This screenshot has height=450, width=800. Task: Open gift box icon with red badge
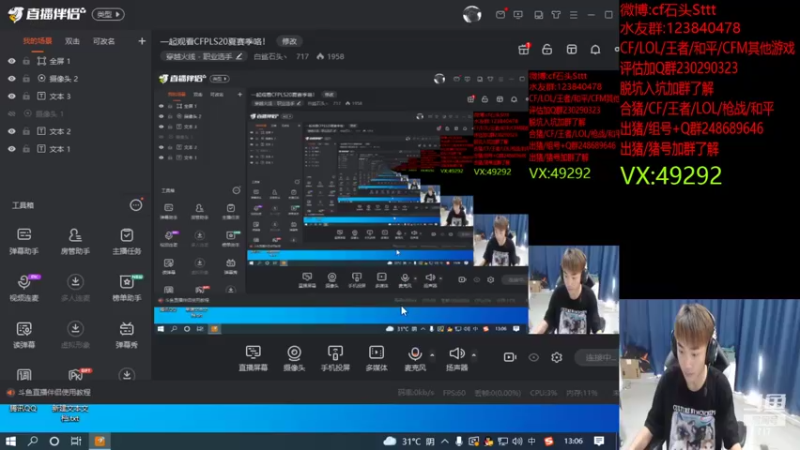click(523, 49)
